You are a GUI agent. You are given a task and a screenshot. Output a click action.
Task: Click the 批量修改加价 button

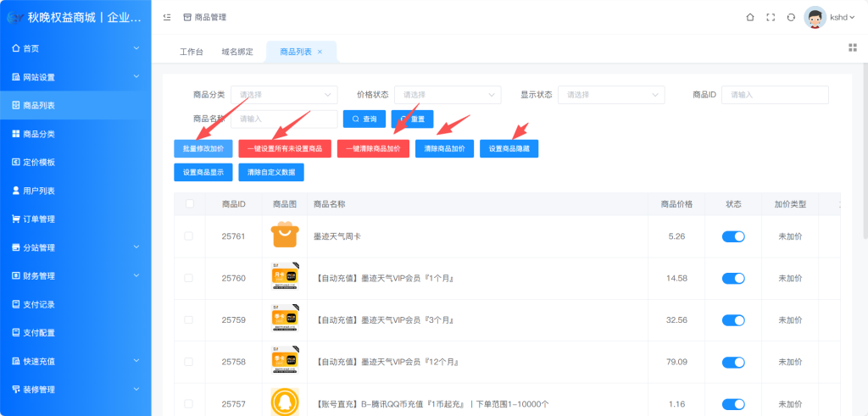coord(203,148)
